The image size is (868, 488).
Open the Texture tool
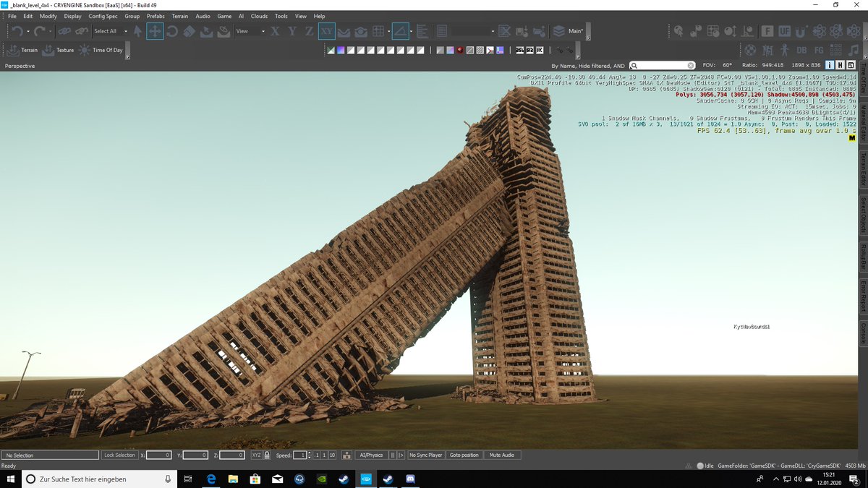58,50
